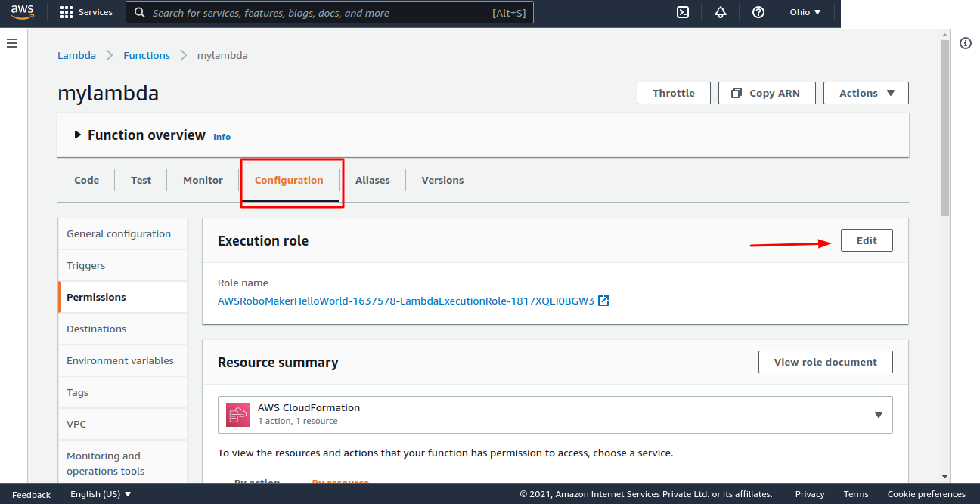Image resolution: width=980 pixels, height=504 pixels.
Task: Click the search magnifier icon
Action: [x=140, y=13]
